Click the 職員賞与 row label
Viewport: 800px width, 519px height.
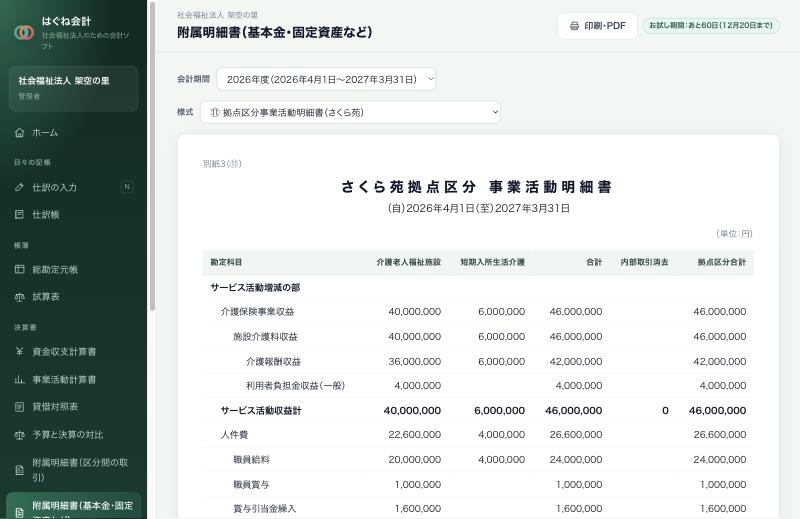[251, 484]
